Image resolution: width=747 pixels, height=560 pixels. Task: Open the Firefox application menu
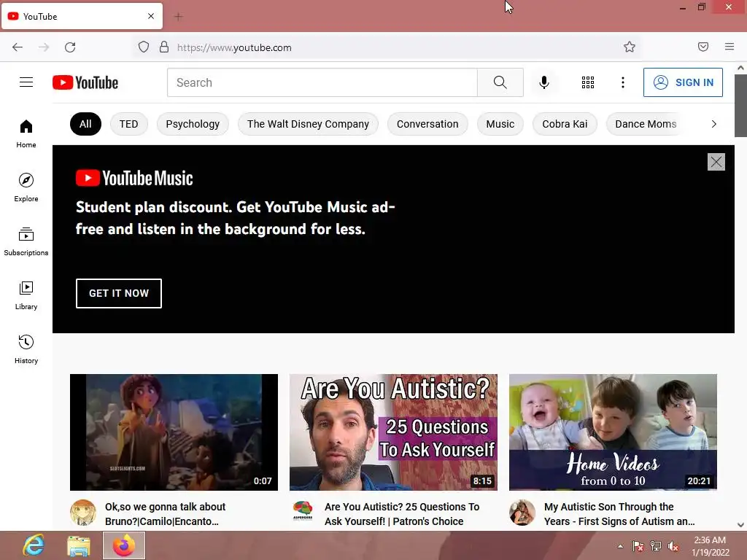tap(729, 47)
